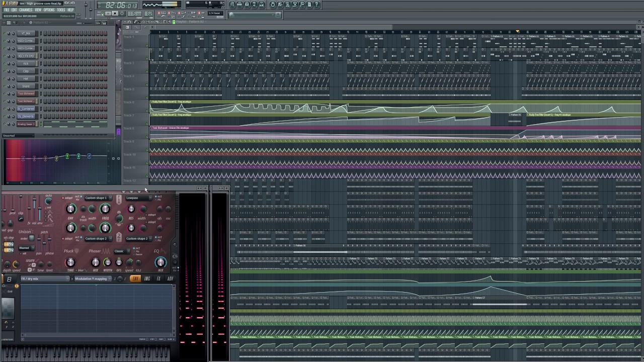Open the Classic phaser type dropdown

tap(122, 251)
